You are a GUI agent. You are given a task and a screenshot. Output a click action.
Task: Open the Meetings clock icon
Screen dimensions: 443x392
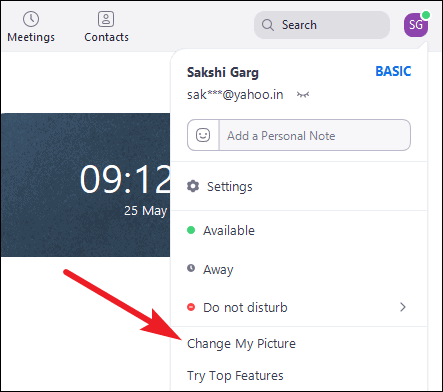[31, 19]
